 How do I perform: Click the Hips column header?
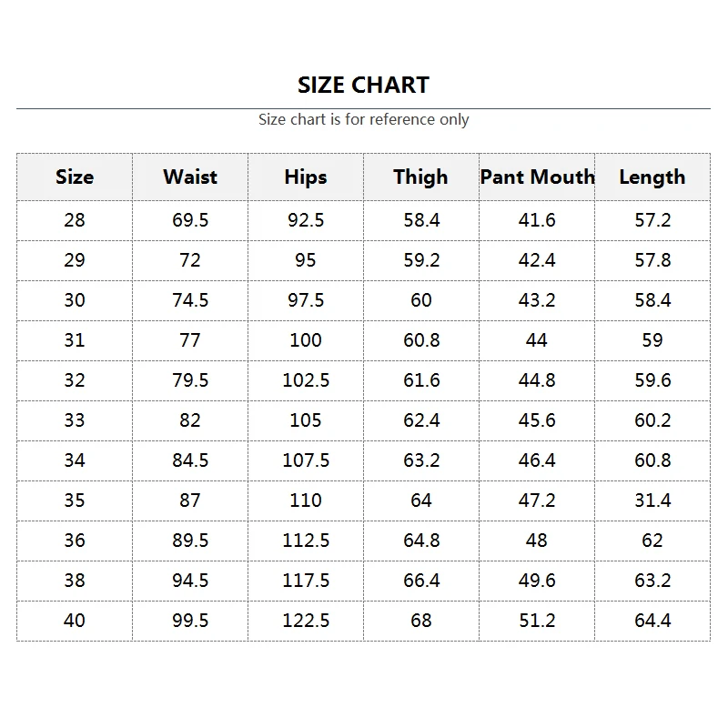coord(306,177)
